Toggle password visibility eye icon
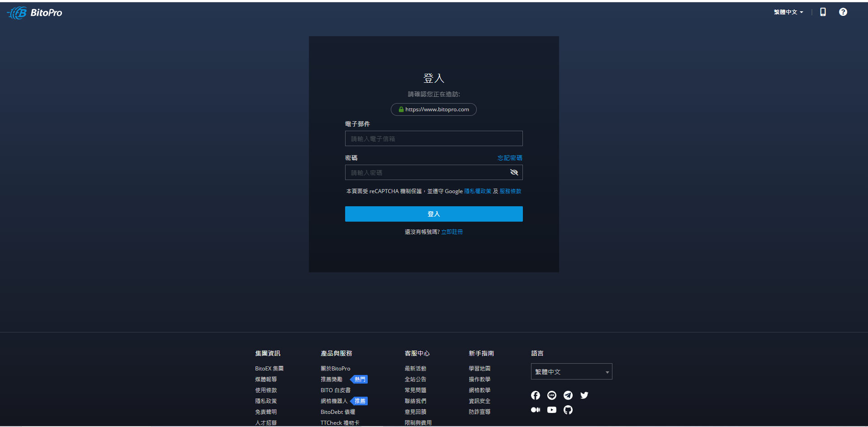The image size is (868, 427). click(514, 172)
